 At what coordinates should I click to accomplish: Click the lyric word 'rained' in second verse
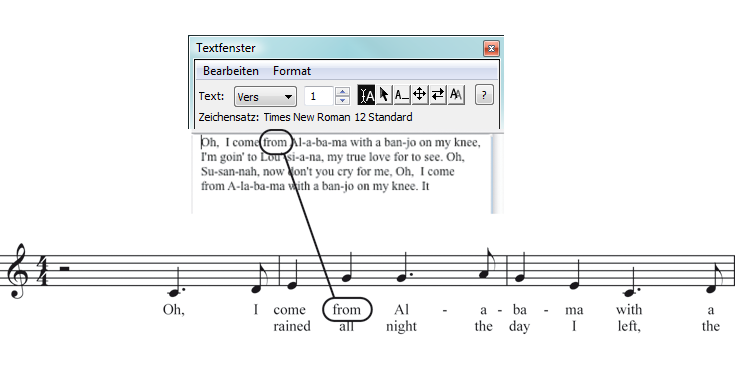[x=292, y=326]
